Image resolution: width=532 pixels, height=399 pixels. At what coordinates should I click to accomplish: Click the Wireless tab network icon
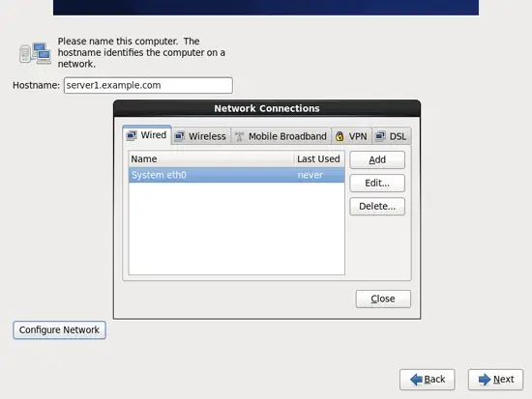click(180, 136)
